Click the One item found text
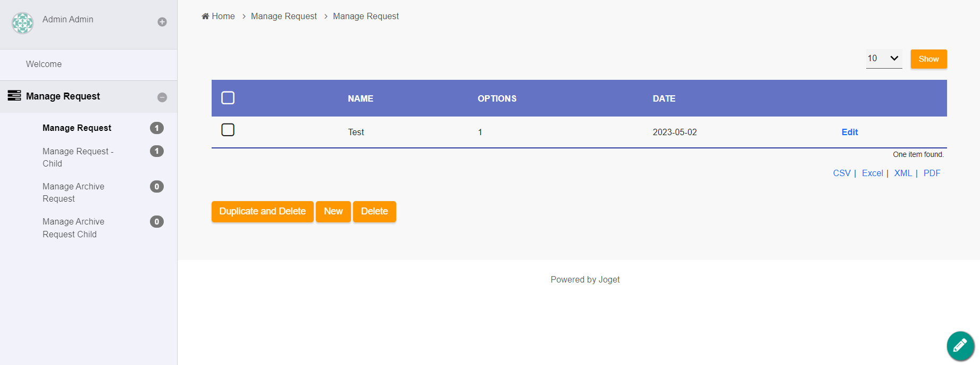The image size is (980, 365). click(918, 154)
